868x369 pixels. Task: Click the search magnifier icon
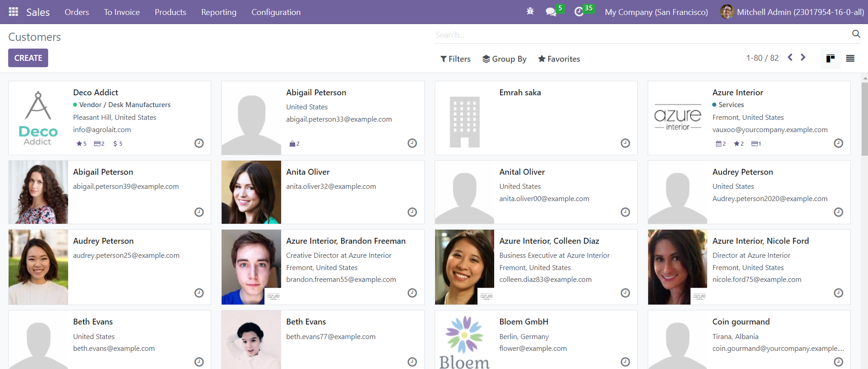(x=856, y=34)
